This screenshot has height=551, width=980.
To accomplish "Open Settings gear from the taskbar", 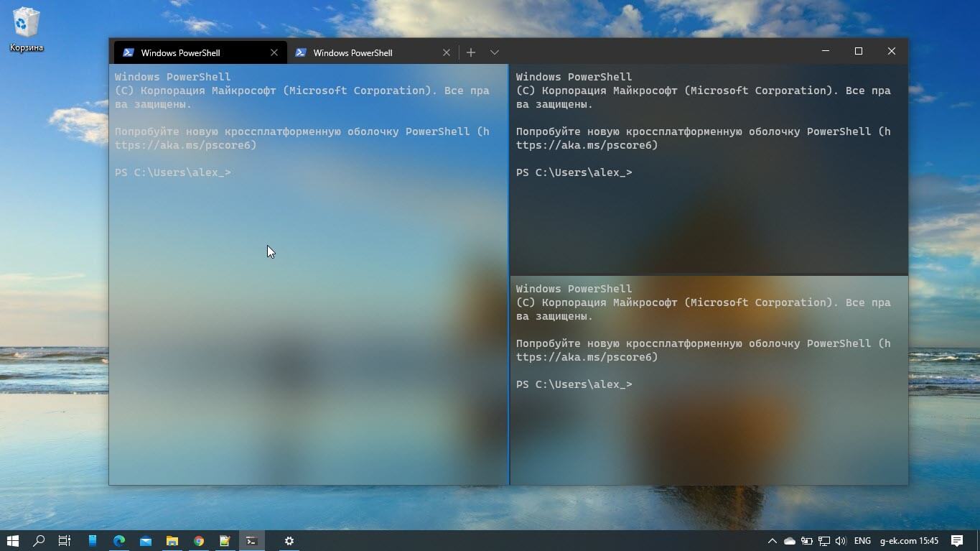I will 289,541.
